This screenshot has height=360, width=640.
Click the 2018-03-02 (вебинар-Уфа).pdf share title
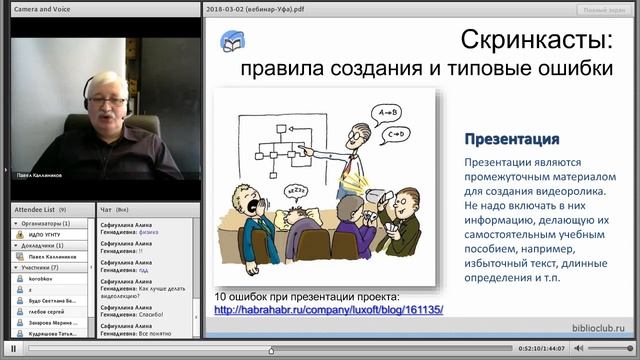255,9
